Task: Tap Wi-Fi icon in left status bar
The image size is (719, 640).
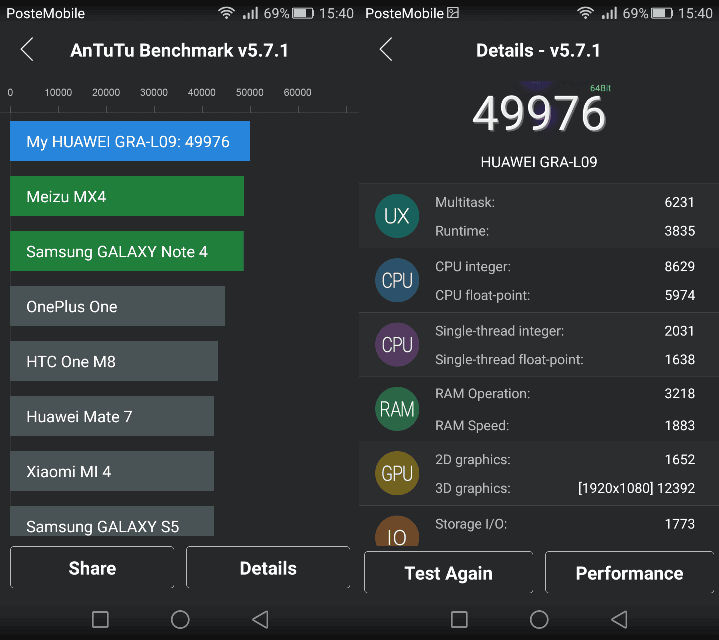Action: point(226,13)
